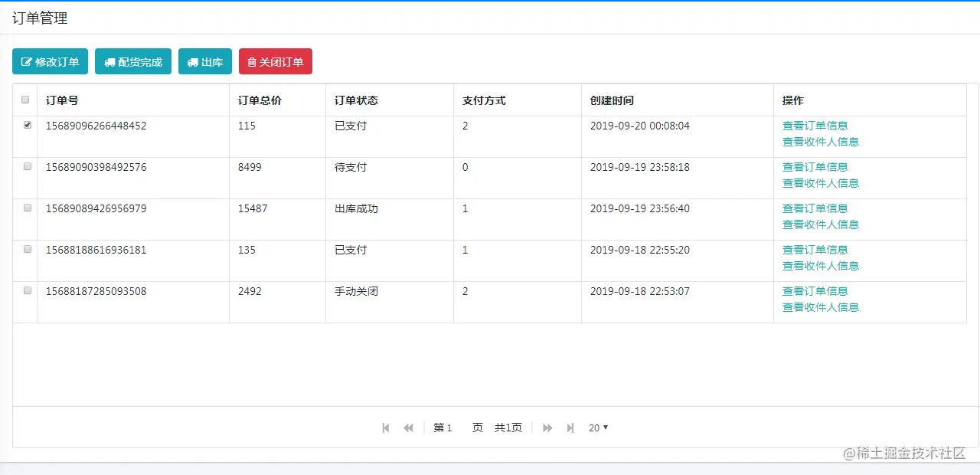This screenshot has height=475, width=980.
Task: Click the date 2019-09-19 23:56:40
Action: point(640,208)
